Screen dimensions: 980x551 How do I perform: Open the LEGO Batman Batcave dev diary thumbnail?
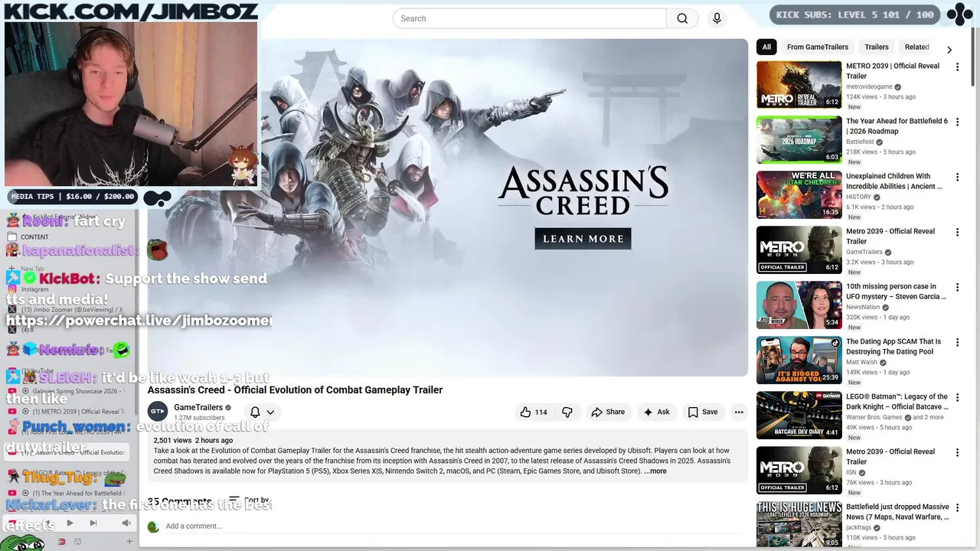click(799, 416)
